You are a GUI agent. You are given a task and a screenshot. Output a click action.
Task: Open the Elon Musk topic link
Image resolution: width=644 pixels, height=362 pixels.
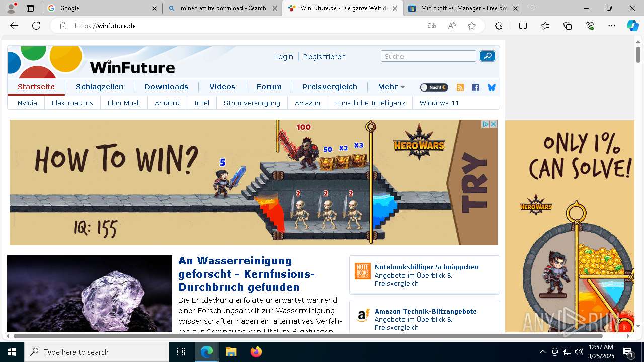(x=124, y=103)
